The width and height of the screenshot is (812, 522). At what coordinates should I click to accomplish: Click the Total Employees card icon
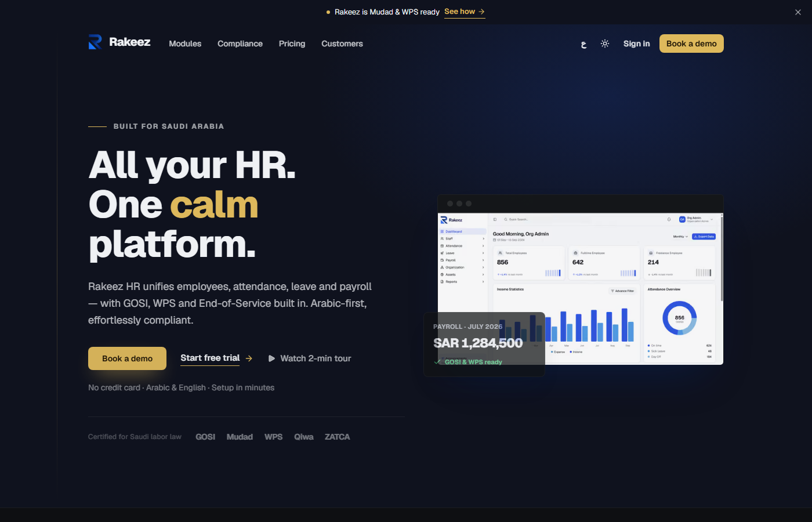pos(501,253)
